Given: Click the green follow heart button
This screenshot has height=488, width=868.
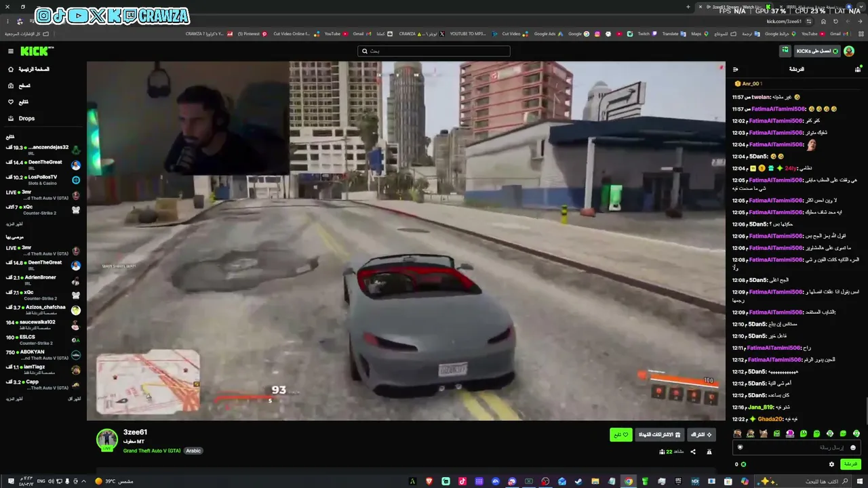Looking at the screenshot, I should click(621, 434).
